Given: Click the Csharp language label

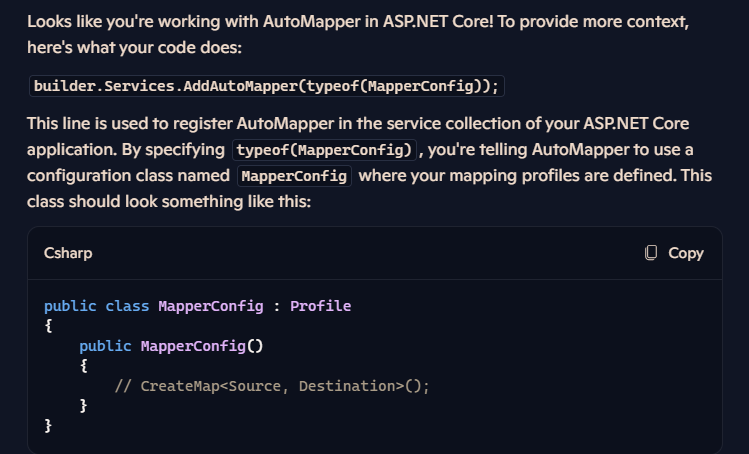Looking at the screenshot, I should click(68, 253).
